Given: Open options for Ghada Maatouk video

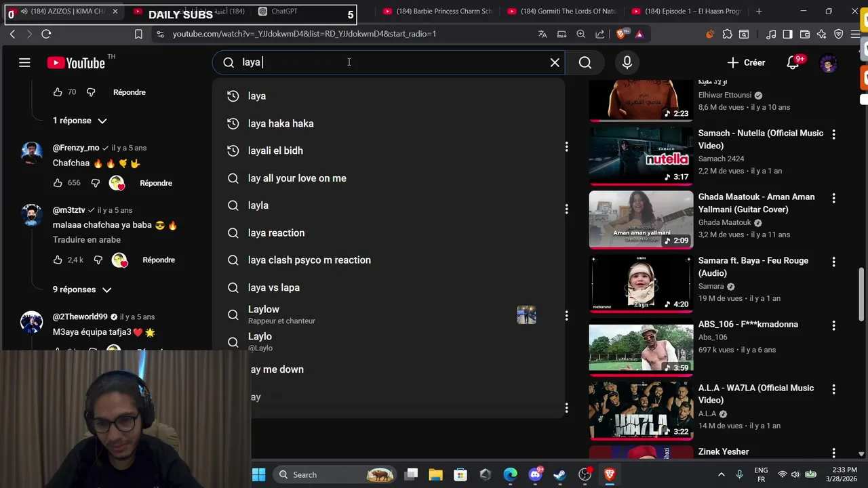Looking at the screenshot, I should [833, 198].
